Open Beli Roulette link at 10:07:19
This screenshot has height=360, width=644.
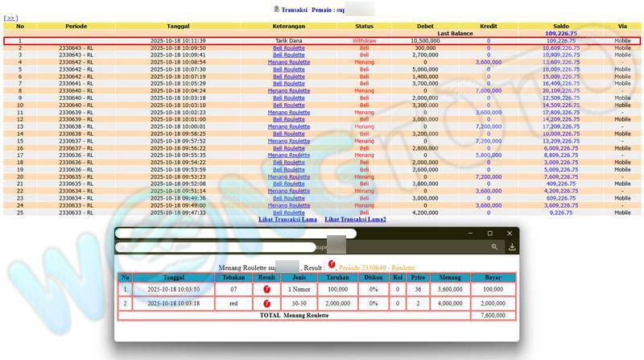point(289,77)
